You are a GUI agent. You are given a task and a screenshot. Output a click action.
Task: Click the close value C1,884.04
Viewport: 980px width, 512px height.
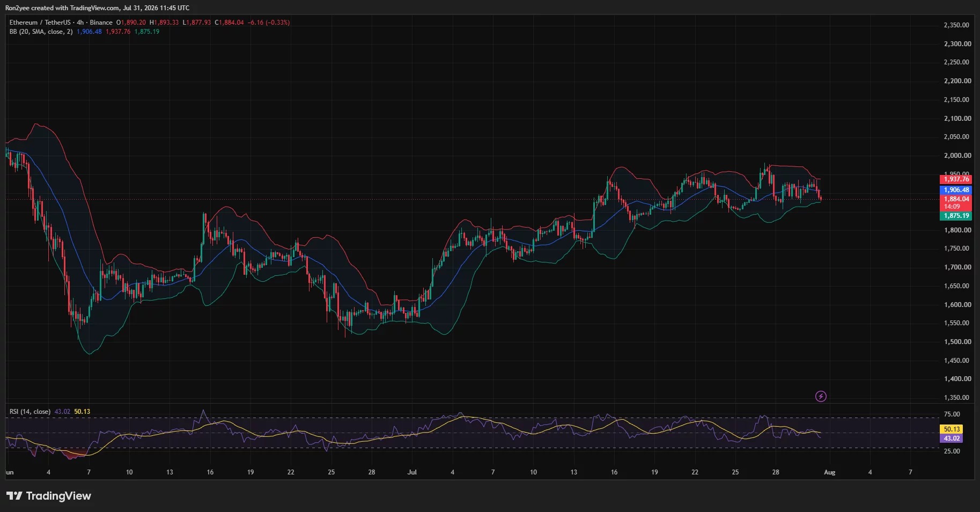230,23
